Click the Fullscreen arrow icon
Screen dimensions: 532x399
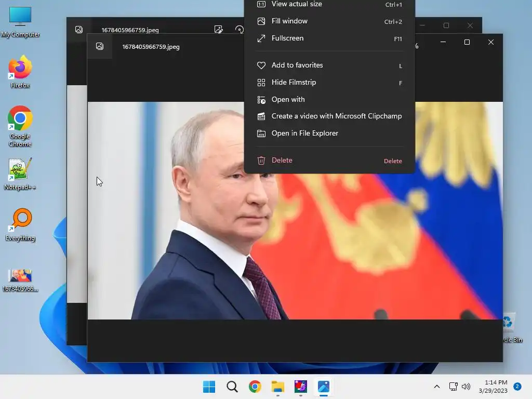click(x=261, y=38)
